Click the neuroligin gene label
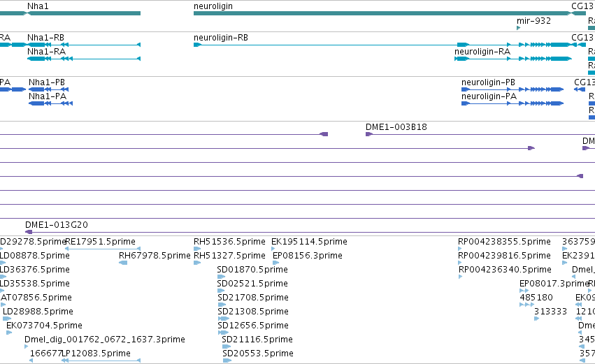This screenshot has width=595, height=364. pyautogui.click(x=213, y=6)
